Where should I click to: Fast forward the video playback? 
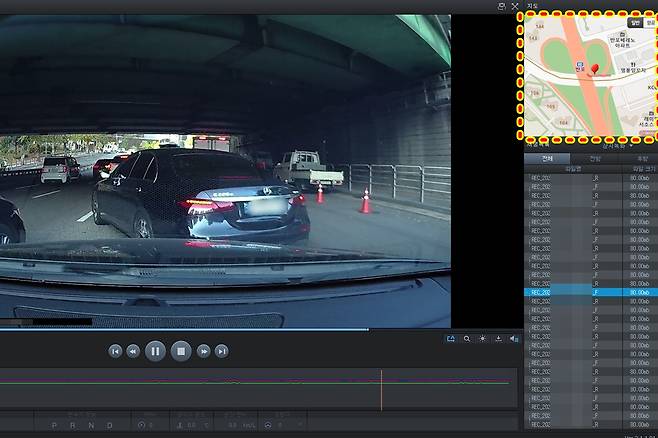click(x=203, y=351)
